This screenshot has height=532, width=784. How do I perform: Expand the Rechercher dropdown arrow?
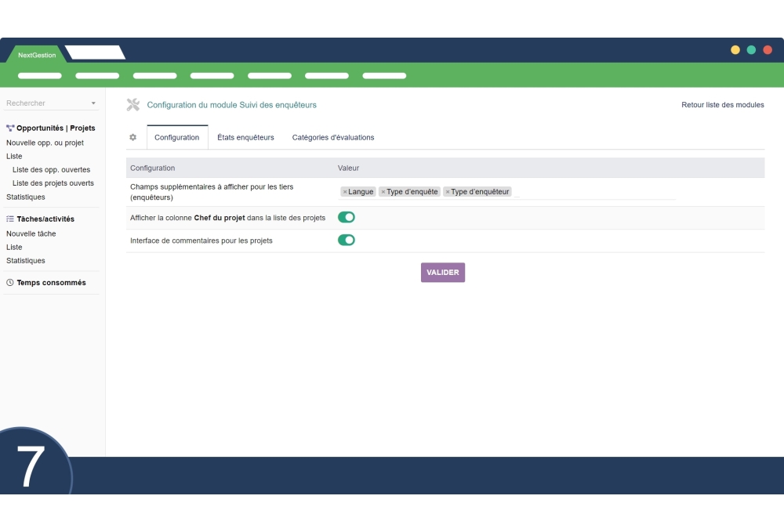[93, 103]
